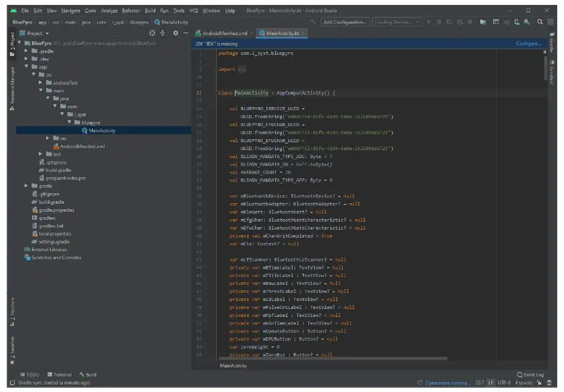Click the Add Configuration button
This screenshot has height=392, width=564.
tap(345, 22)
